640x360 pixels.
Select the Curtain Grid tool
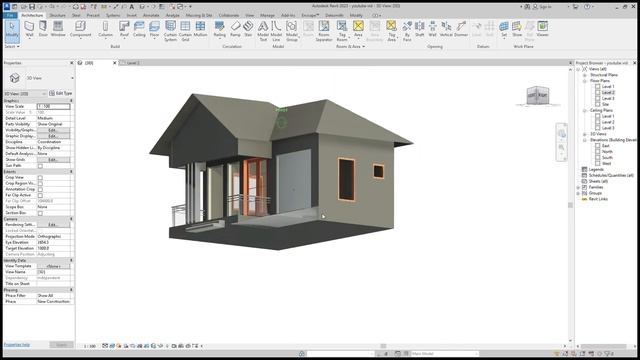(185, 31)
